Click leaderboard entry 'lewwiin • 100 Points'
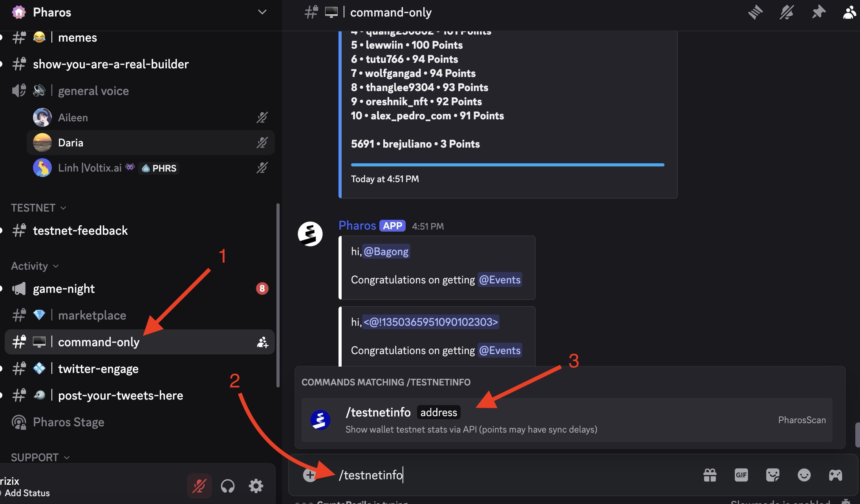This screenshot has width=860, height=504. (x=407, y=45)
